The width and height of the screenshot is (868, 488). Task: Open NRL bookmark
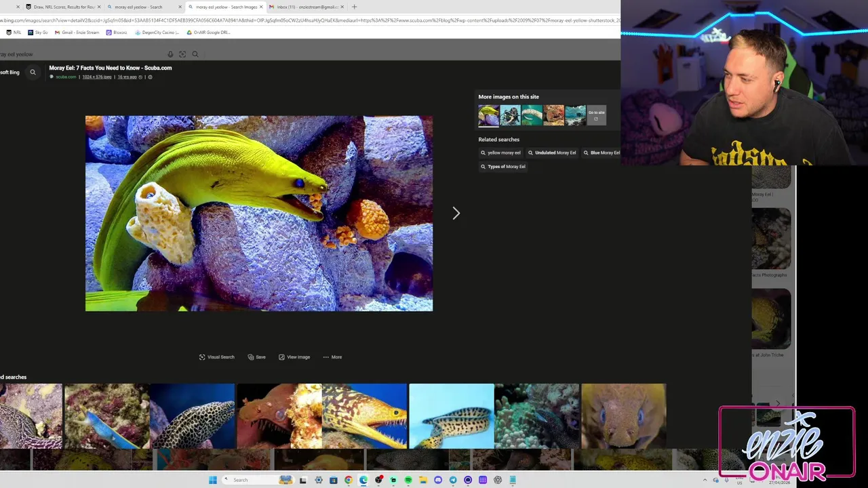point(14,33)
